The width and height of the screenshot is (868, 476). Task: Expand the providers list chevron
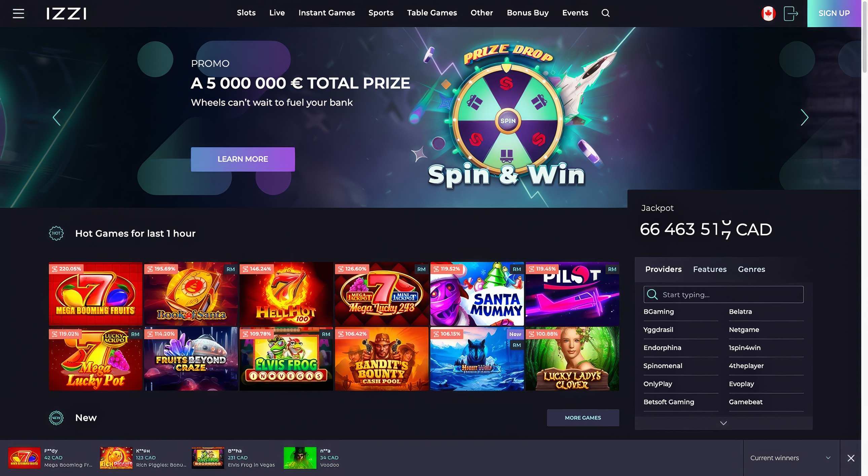tap(723, 423)
